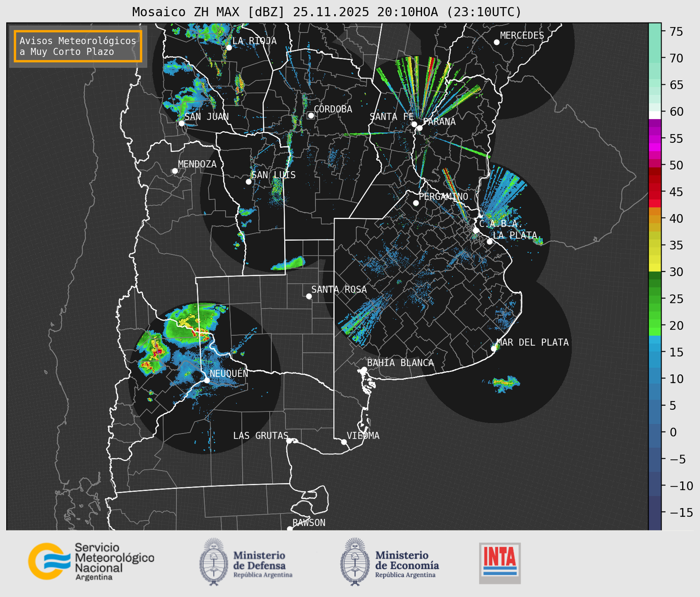
Task: Click the Viedma city marker dot
Action: coord(344,442)
